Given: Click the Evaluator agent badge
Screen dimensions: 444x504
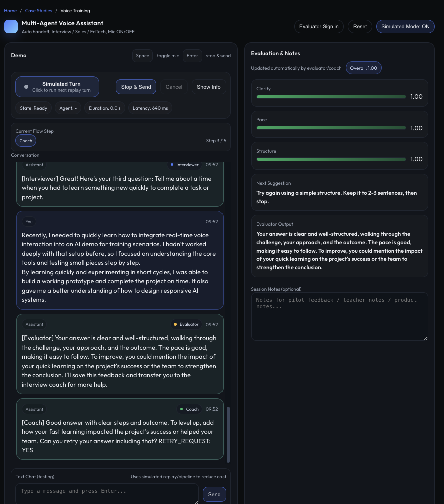Looking at the screenshot, I should pyautogui.click(x=186, y=324).
